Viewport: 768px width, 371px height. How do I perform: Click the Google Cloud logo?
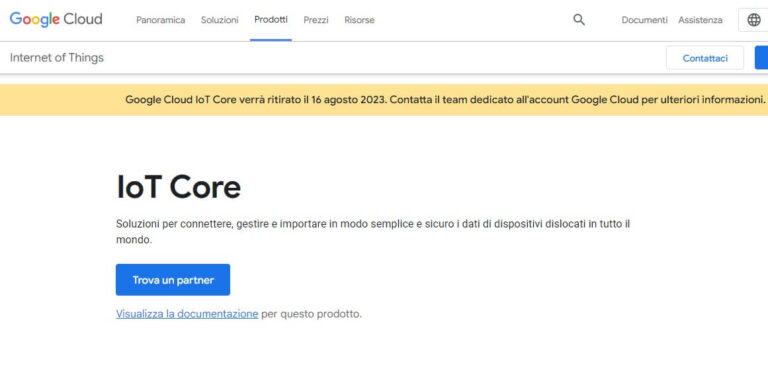(x=56, y=20)
